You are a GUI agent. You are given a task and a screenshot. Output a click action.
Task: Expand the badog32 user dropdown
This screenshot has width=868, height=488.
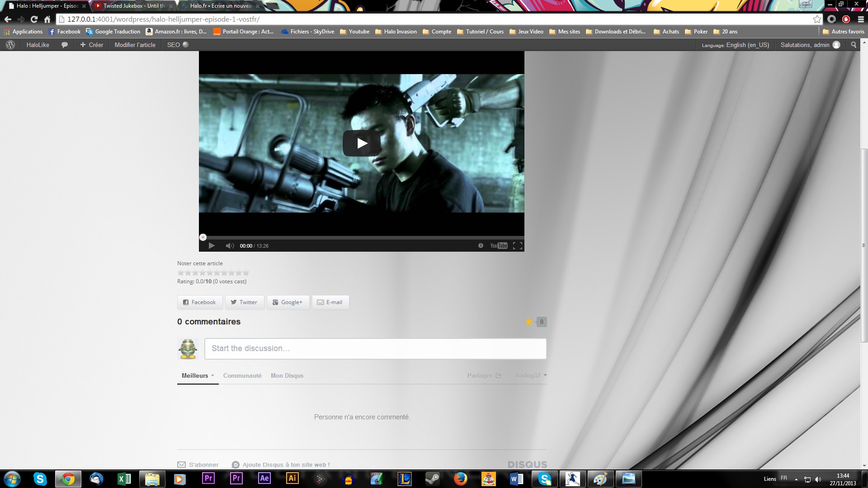coord(531,375)
